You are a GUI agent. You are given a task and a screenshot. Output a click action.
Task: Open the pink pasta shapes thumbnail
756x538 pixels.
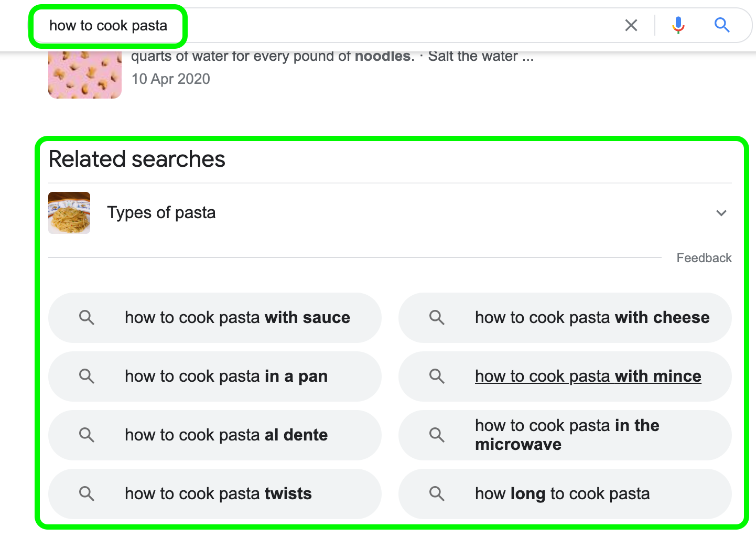point(85,75)
